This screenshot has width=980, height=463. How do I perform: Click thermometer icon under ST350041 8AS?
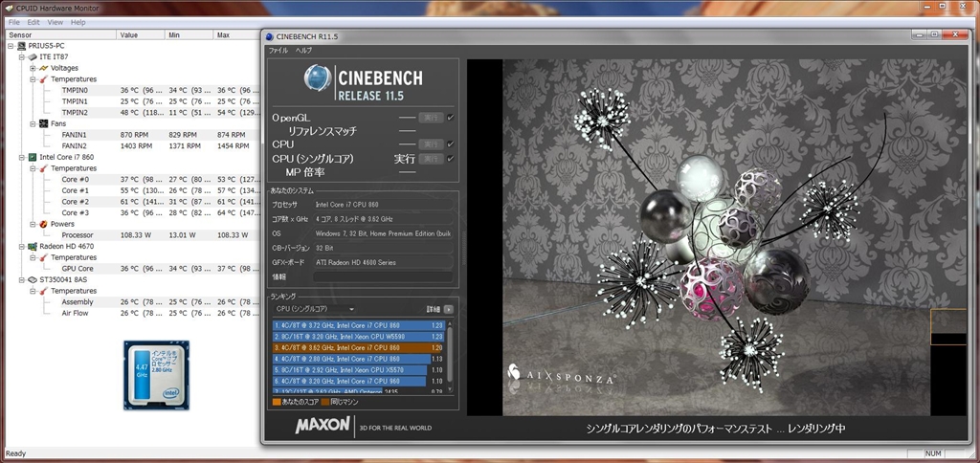pyautogui.click(x=43, y=291)
